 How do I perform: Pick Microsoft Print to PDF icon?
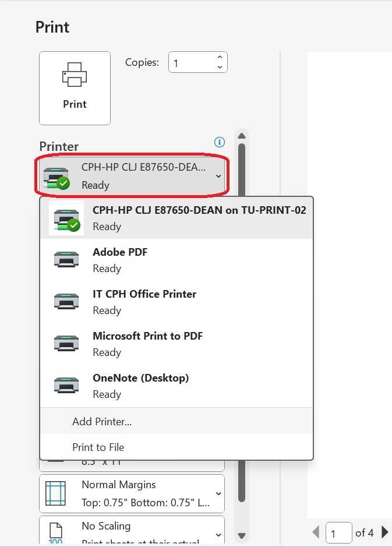tap(66, 343)
